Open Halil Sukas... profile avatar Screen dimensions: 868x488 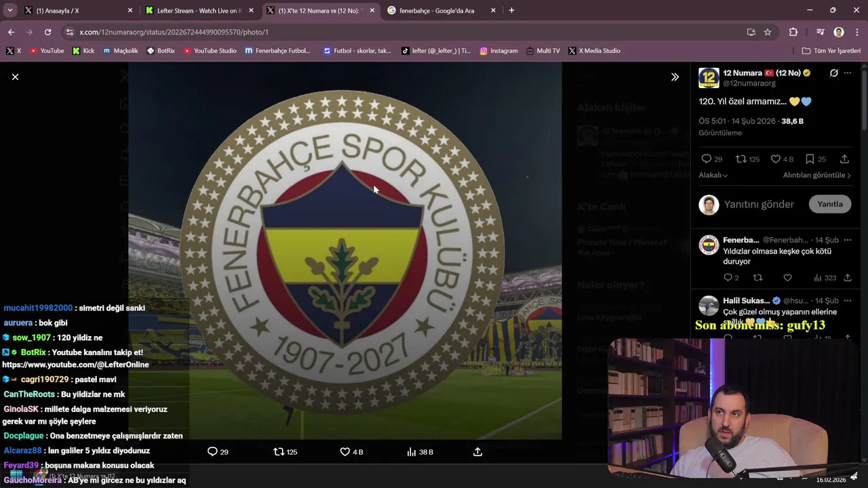coord(709,306)
